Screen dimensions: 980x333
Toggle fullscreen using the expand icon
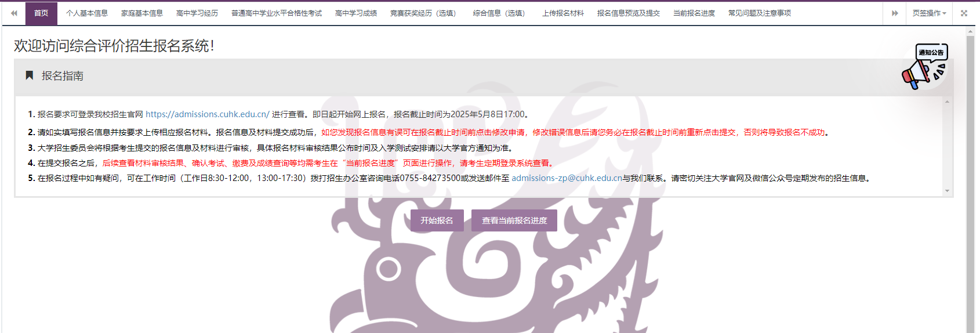pos(964,13)
